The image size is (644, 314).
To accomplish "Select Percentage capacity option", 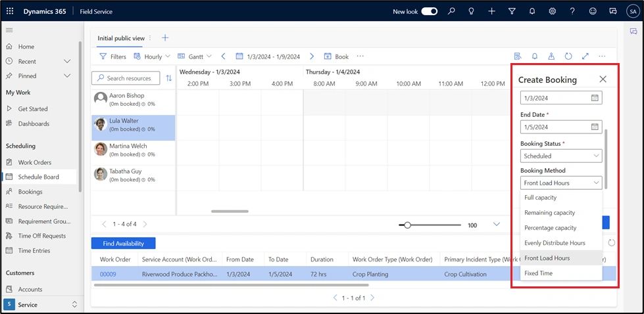I will point(561,228).
